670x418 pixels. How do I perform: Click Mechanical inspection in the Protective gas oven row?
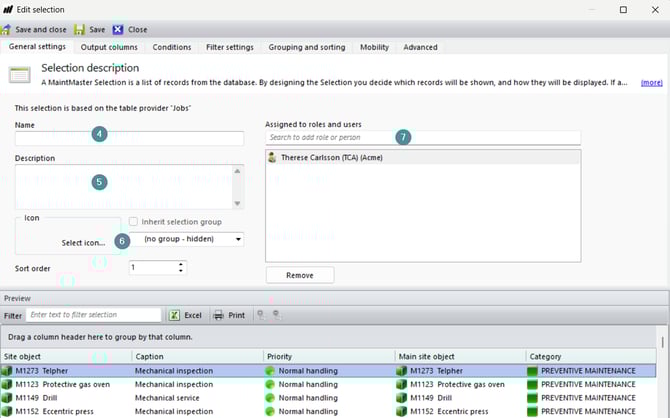point(174,384)
